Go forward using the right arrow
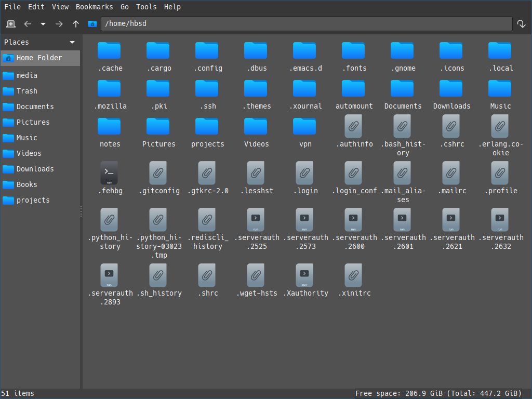Viewport: 532px width, 399px height. (59, 24)
